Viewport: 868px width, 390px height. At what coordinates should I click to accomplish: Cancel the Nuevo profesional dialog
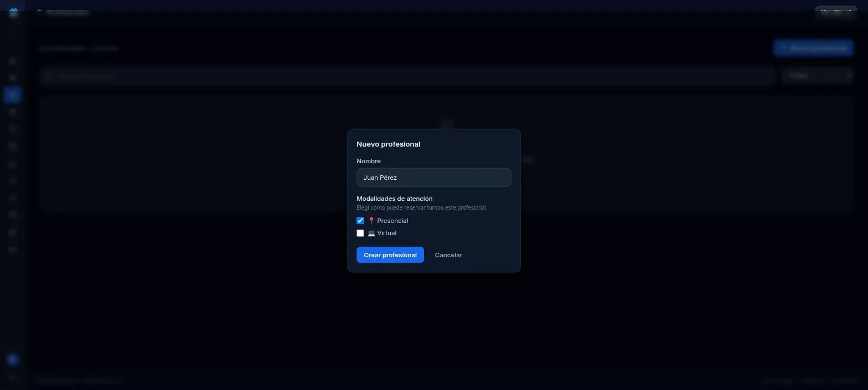tap(448, 255)
